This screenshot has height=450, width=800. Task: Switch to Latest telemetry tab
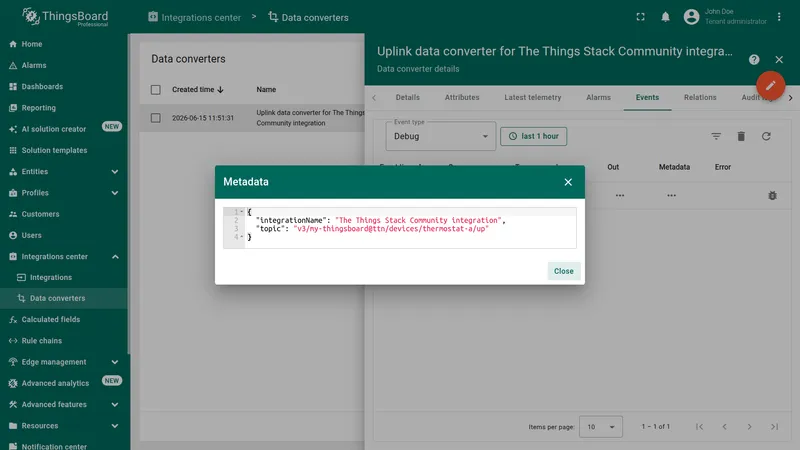tap(533, 97)
